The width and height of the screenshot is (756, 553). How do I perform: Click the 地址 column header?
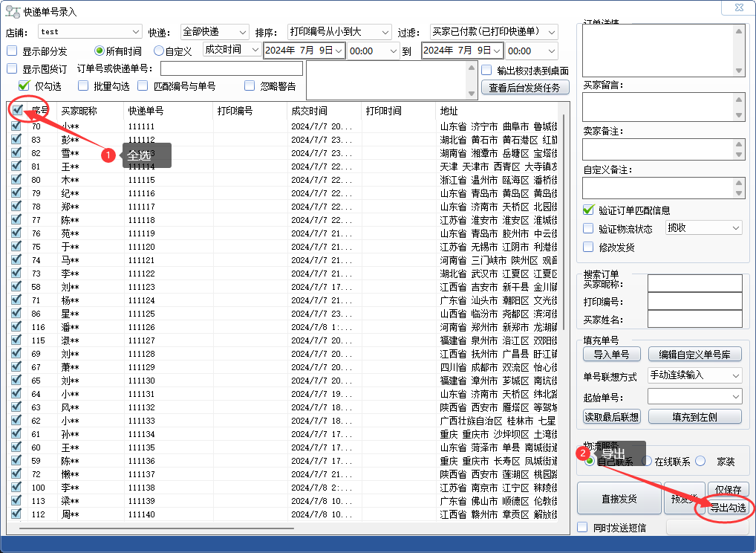coord(498,111)
